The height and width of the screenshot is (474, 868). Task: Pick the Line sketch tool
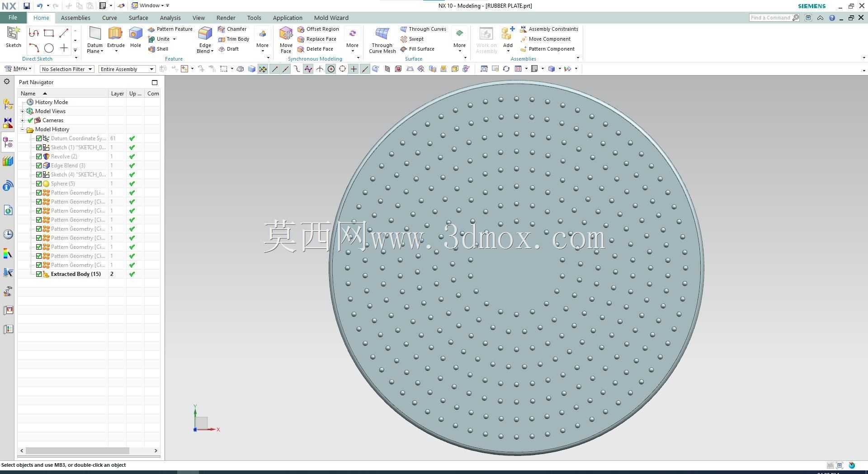[x=64, y=33]
